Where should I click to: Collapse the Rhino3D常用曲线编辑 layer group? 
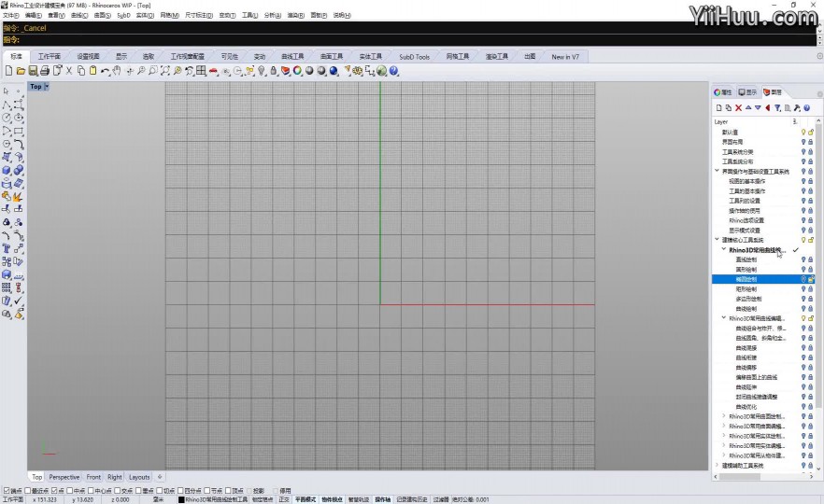click(x=724, y=318)
